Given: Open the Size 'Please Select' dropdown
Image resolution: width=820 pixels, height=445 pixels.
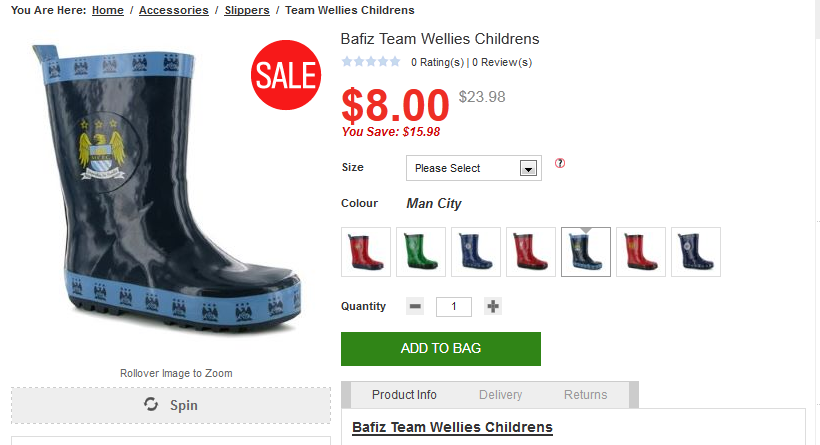Looking at the screenshot, I should [x=474, y=168].
